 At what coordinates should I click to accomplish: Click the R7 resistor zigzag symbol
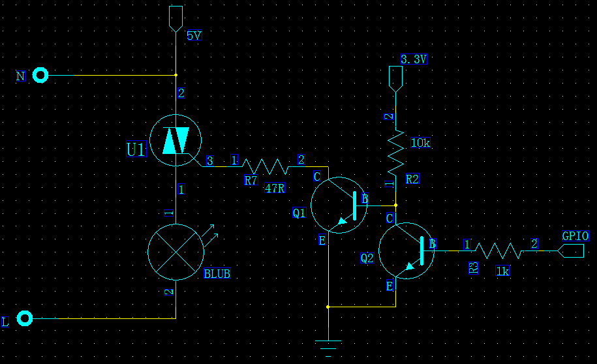coord(266,166)
